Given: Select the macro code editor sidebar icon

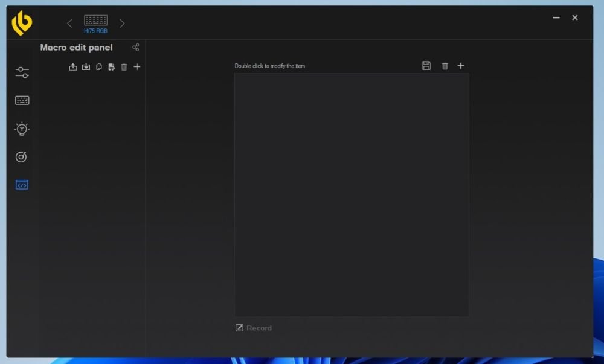Looking at the screenshot, I should [x=22, y=185].
